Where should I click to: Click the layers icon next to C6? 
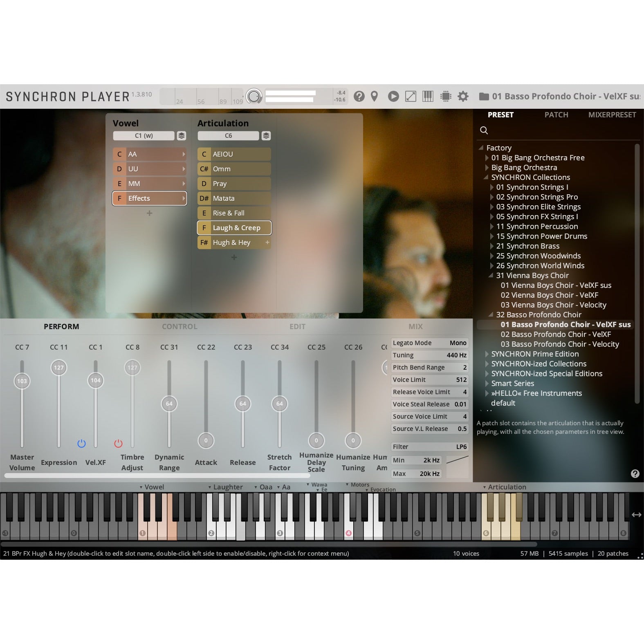tap(266, 136)
